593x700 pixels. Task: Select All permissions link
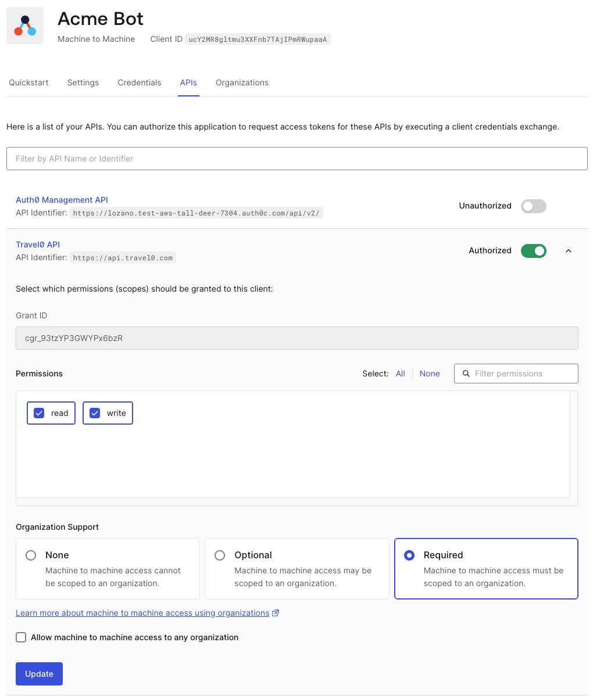point(401,374)
